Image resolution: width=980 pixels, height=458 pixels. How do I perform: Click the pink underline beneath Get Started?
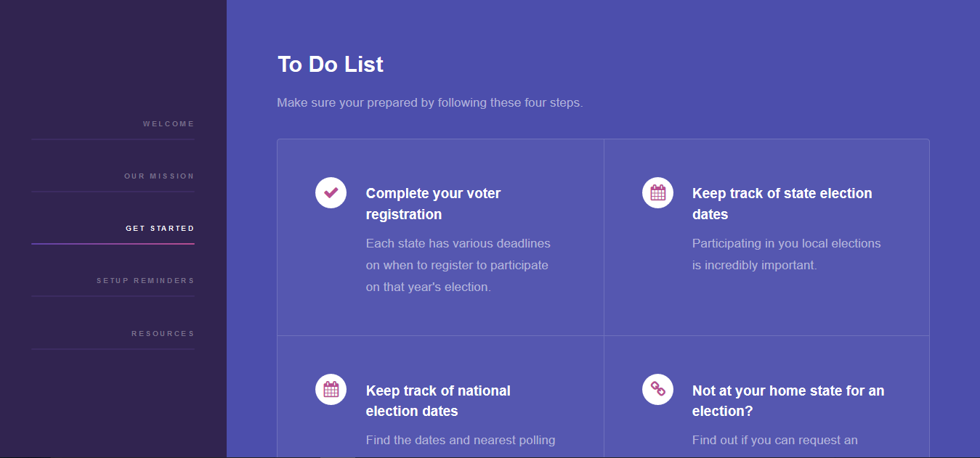[113, 244]
